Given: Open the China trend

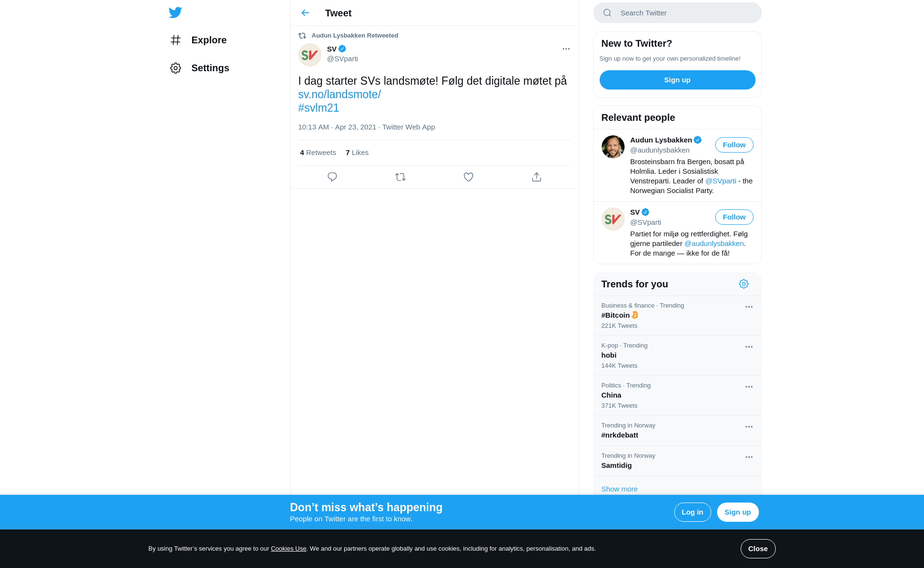Looking at the screenshot, I should [677, 396].
